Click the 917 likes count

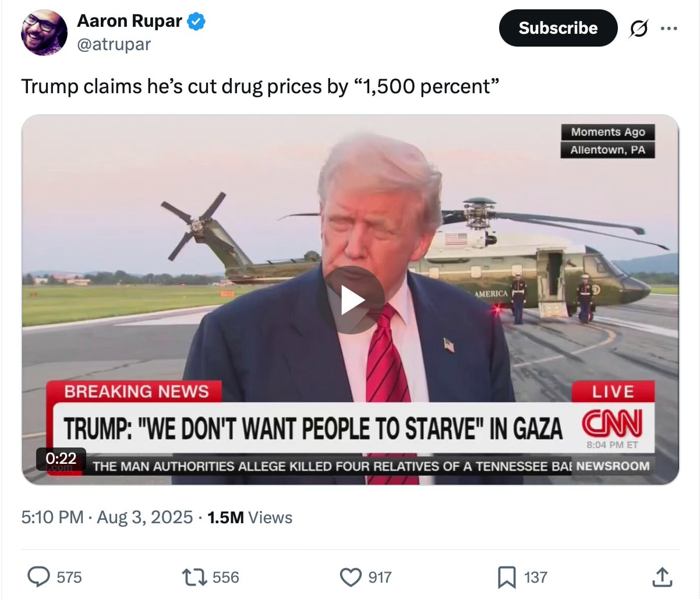[x=380, y=577]
